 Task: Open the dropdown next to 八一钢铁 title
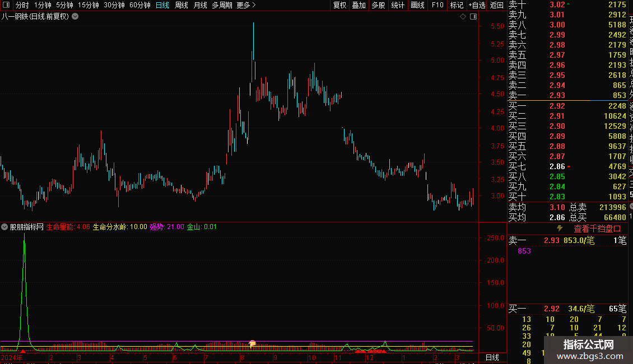[x=75, y=17]
